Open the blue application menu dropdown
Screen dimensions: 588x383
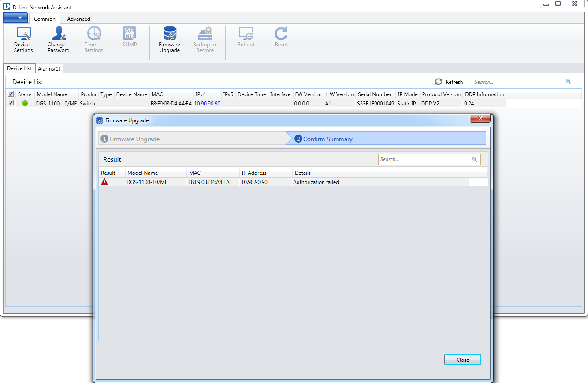coord(15,18)
